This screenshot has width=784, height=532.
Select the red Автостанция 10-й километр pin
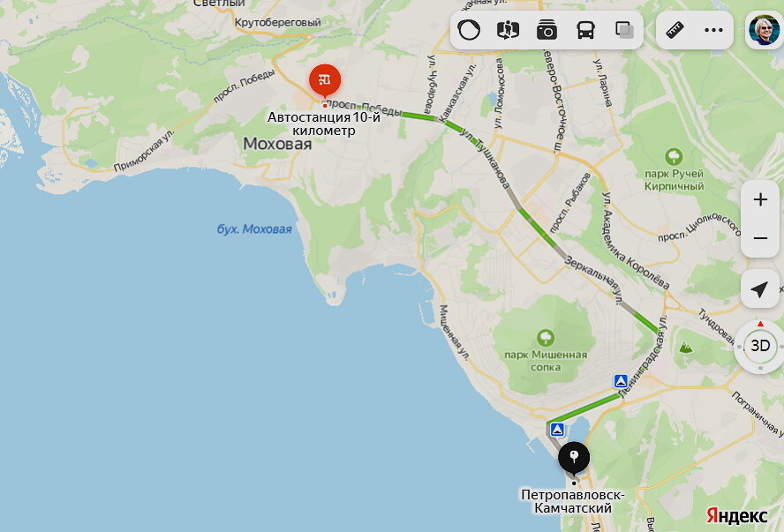point(325,81)
